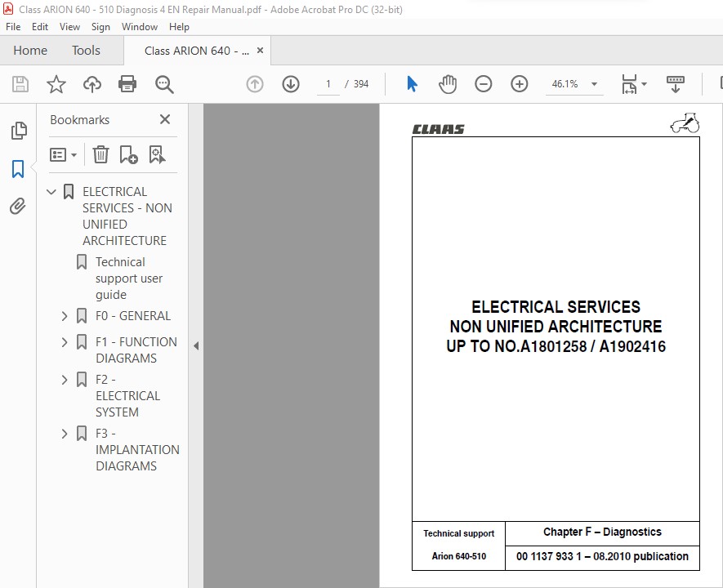The width and height of the screenshot is (723, 588).
Task: Open the Help menu
Action: pyautogui.click(x=179, y=27)
